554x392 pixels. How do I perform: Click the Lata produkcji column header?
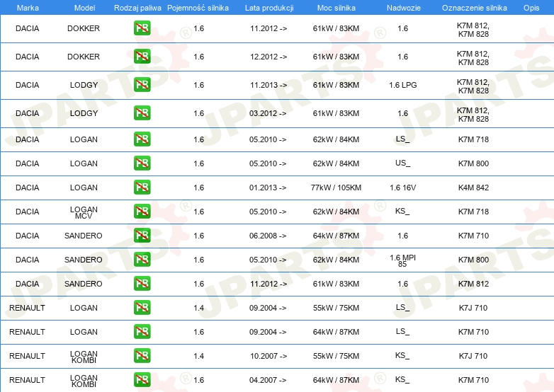pos(268,8)
